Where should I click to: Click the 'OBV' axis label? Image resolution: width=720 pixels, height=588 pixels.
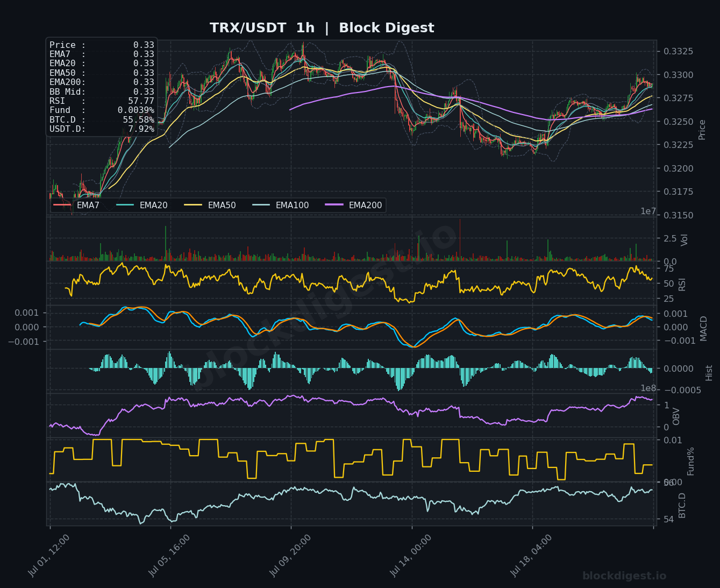pos(676,416)
